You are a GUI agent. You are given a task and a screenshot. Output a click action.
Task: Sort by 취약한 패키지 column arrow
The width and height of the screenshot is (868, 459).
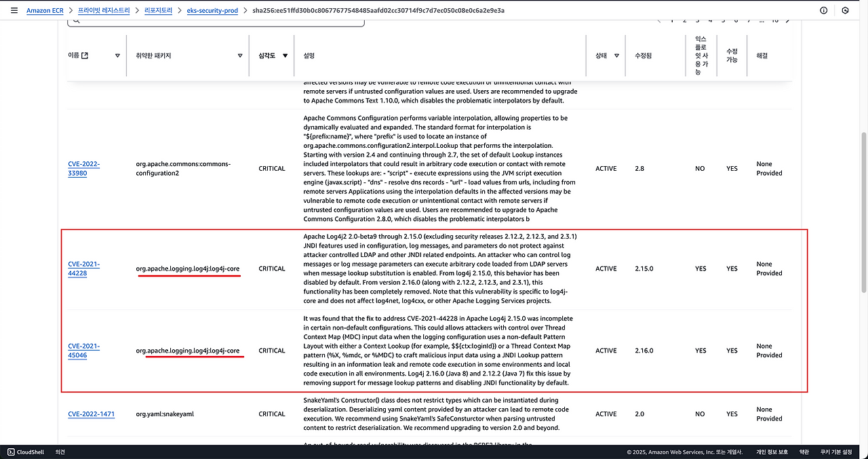click(240, 56)
